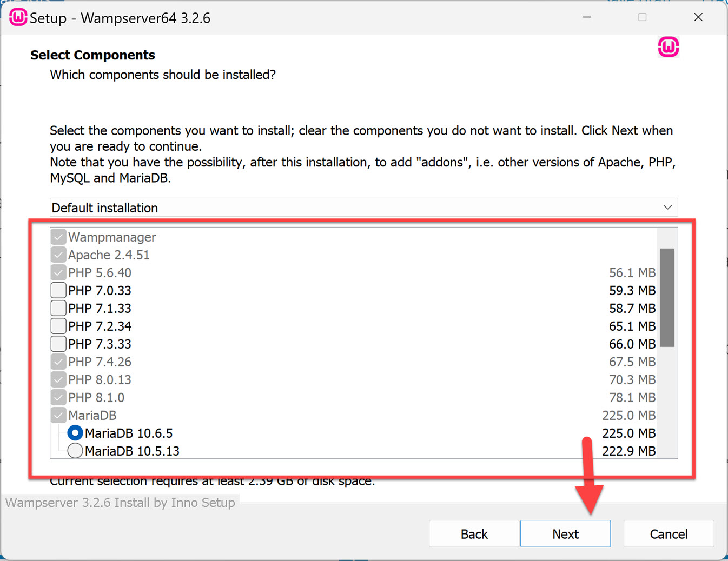Close the Wampserver Setup window
Viewport: 728px width, 561px height.
click(x=698, y=17)
